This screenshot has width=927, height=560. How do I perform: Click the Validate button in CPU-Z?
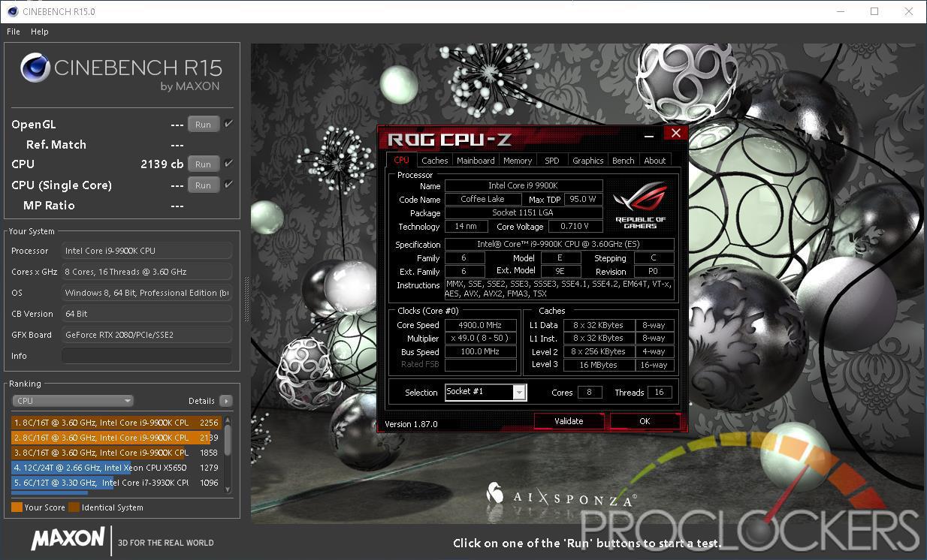pos(569,421)
